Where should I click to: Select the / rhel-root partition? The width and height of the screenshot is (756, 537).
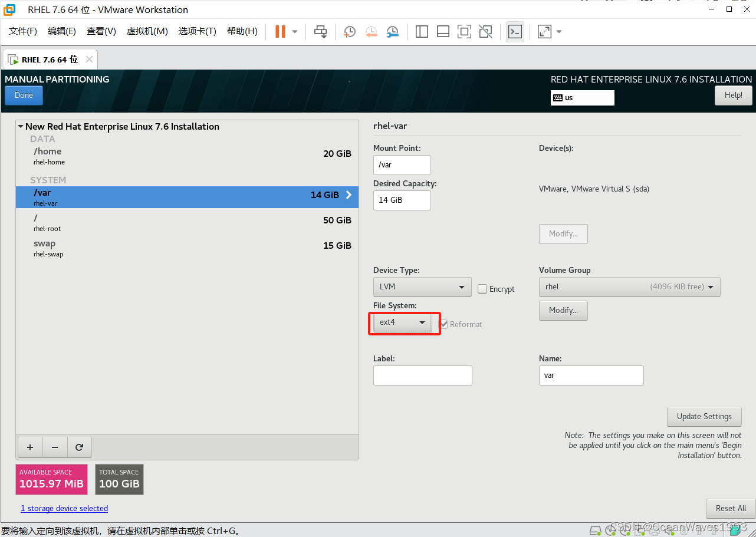click(187, 223)
